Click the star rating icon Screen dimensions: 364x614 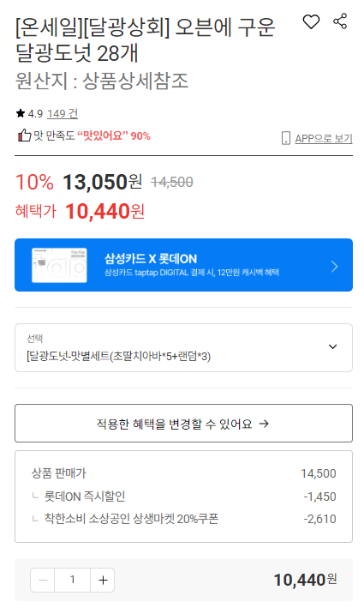[x=21, y=113]
